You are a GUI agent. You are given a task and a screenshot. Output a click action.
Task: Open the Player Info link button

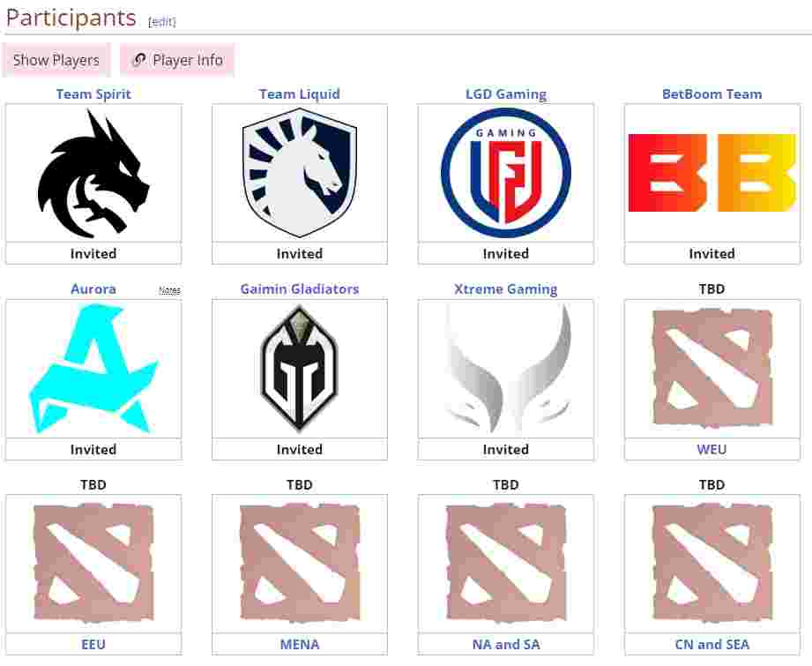pos(177,60)
